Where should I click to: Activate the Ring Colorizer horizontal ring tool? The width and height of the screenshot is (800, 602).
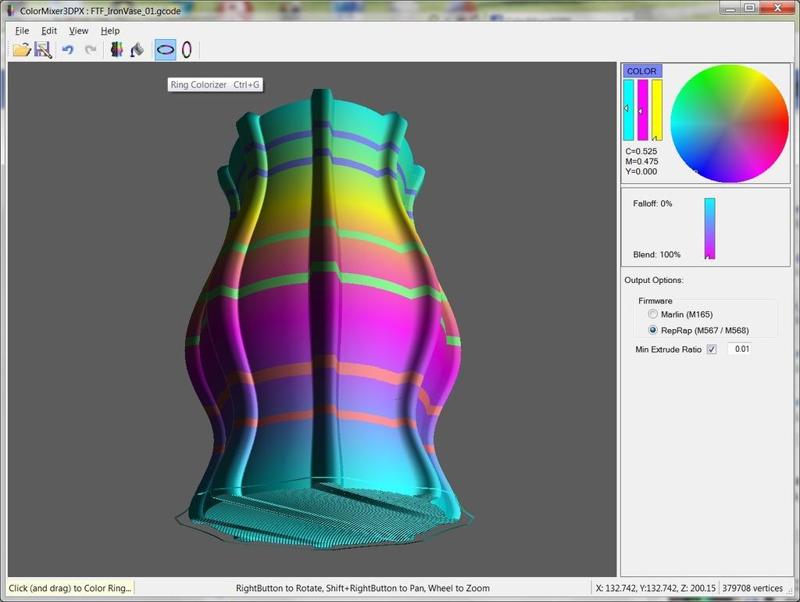(x=165, y=49)
